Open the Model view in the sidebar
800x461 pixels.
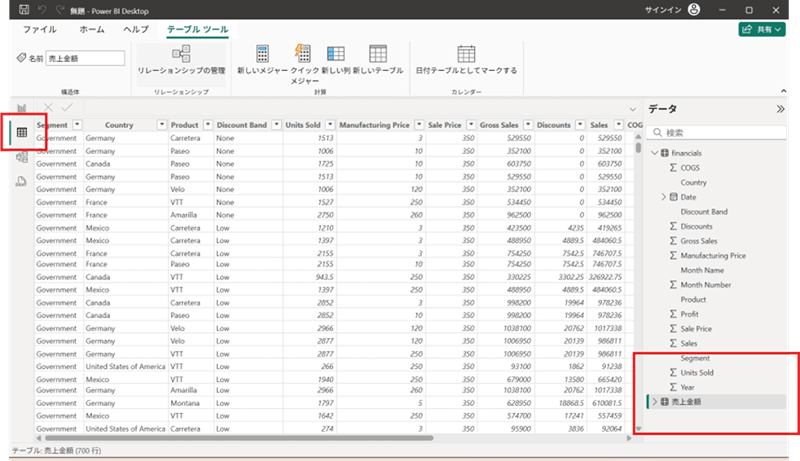(21, 157)
